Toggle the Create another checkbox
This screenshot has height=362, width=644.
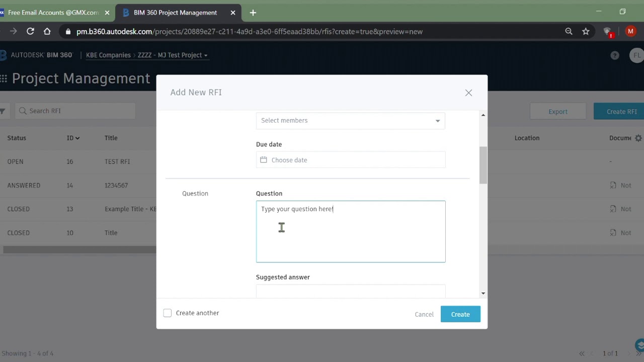click(167, 313)
